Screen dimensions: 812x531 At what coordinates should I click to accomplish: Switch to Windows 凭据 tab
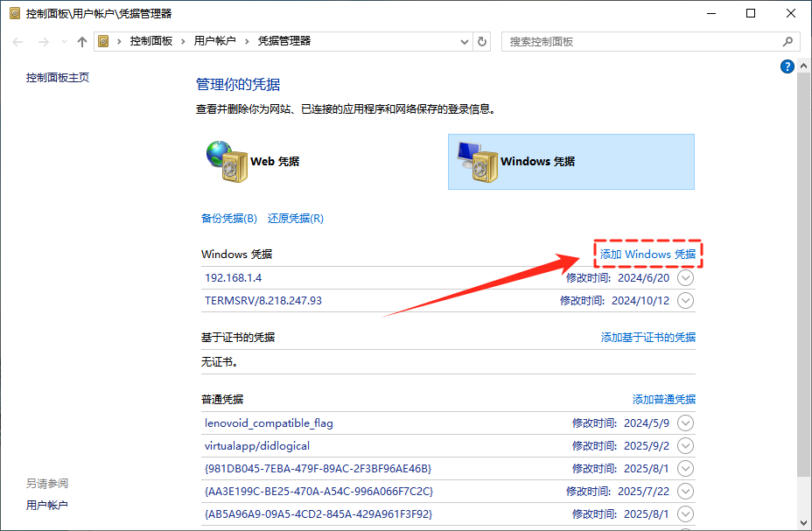coord(571,162)
